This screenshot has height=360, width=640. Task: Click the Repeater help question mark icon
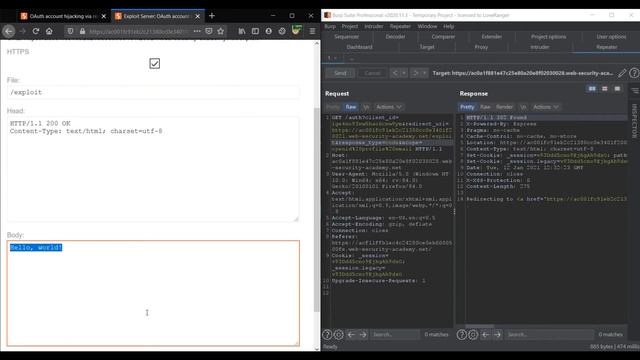(x=634, y=73)
